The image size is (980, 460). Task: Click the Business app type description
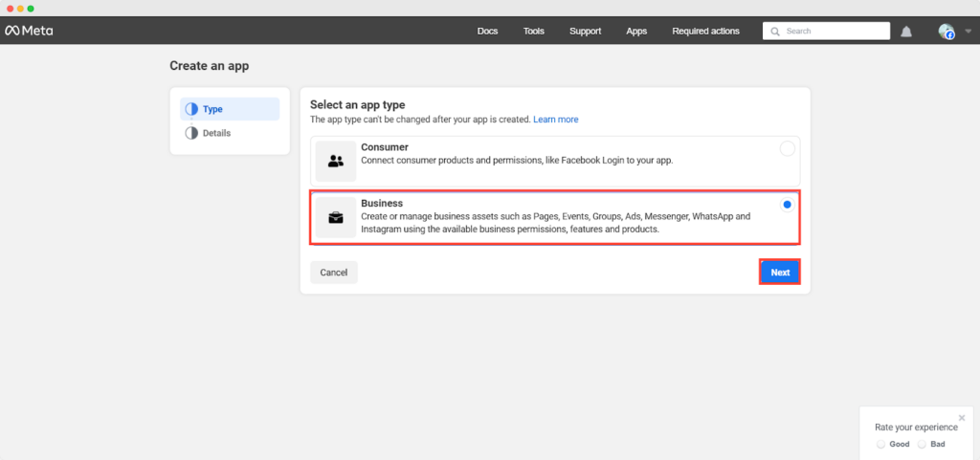point(556,223)
